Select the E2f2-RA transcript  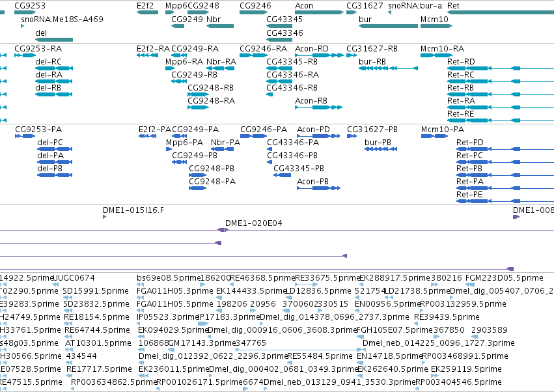(147, 55)
